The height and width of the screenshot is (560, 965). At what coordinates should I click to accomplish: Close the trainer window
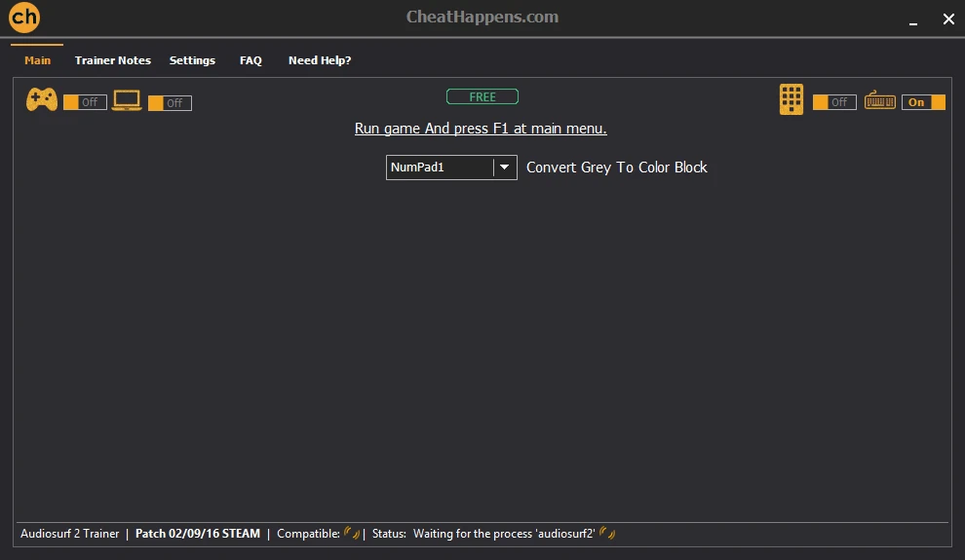pyautogui.click(x=948, y=19)
